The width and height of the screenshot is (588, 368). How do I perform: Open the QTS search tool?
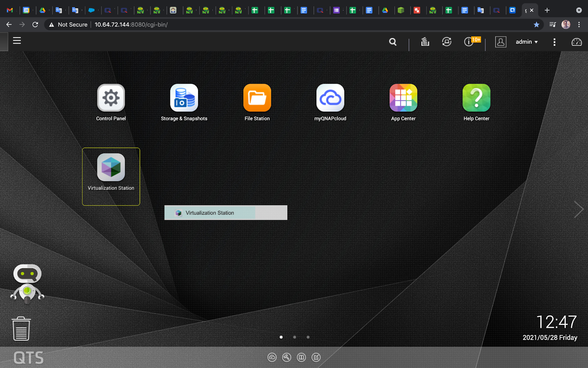pyautogui.click(x=393, y=42)
